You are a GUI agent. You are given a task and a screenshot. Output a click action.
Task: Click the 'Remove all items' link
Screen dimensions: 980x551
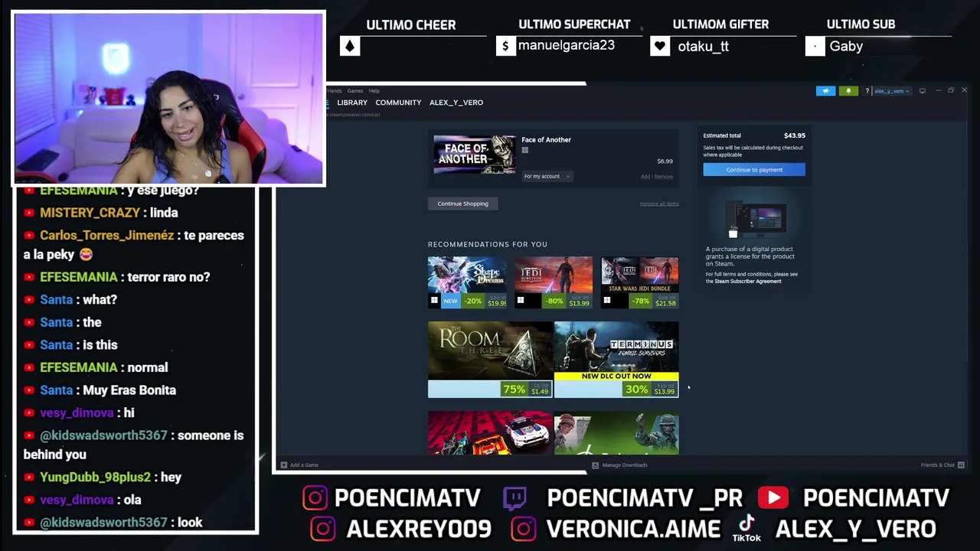[x=659, y=204]
